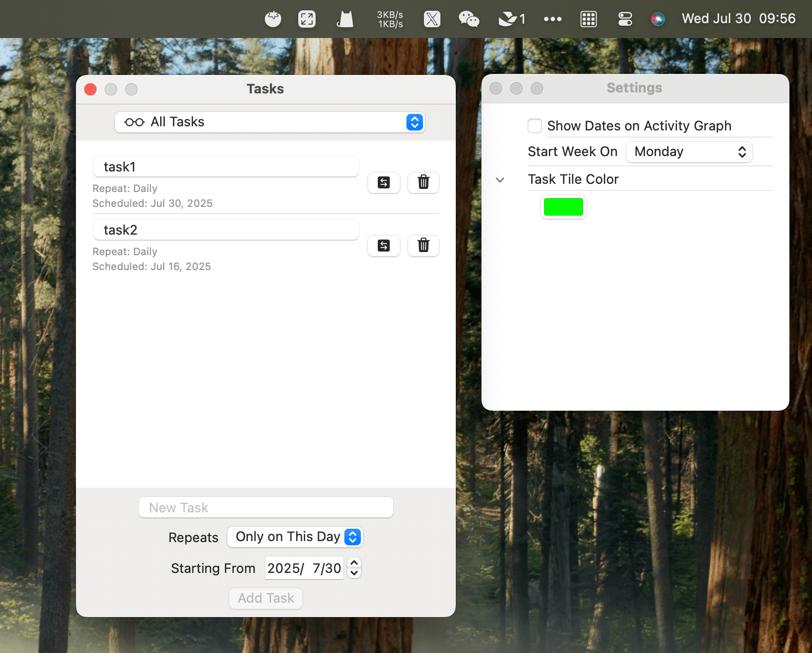This screenshot has height=653, width=812.
Task: Click the repeat icon for task1
Action: pos(383,182)
